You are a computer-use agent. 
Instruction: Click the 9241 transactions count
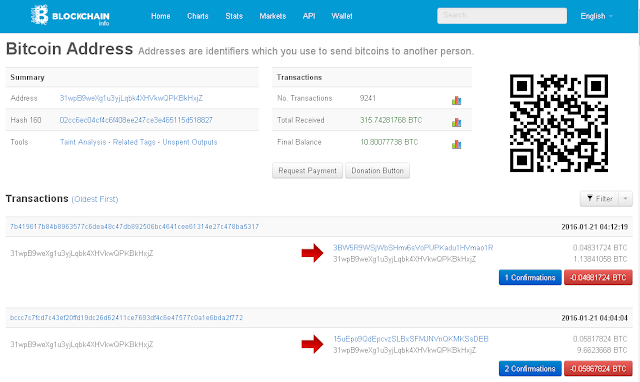368,98
